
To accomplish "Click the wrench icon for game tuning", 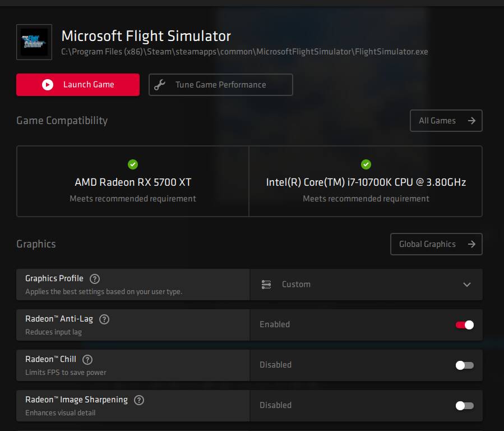I will 160,85.
